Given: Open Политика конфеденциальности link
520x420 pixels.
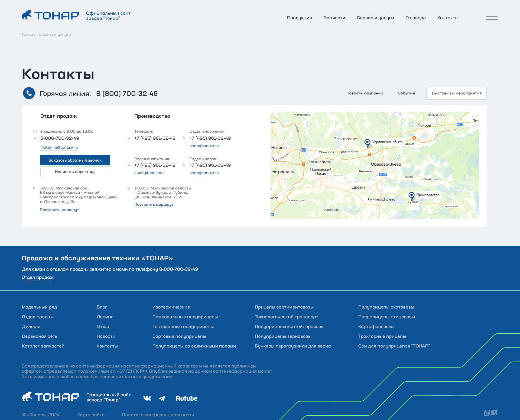Looking at the screenshot, I should 158,415.
